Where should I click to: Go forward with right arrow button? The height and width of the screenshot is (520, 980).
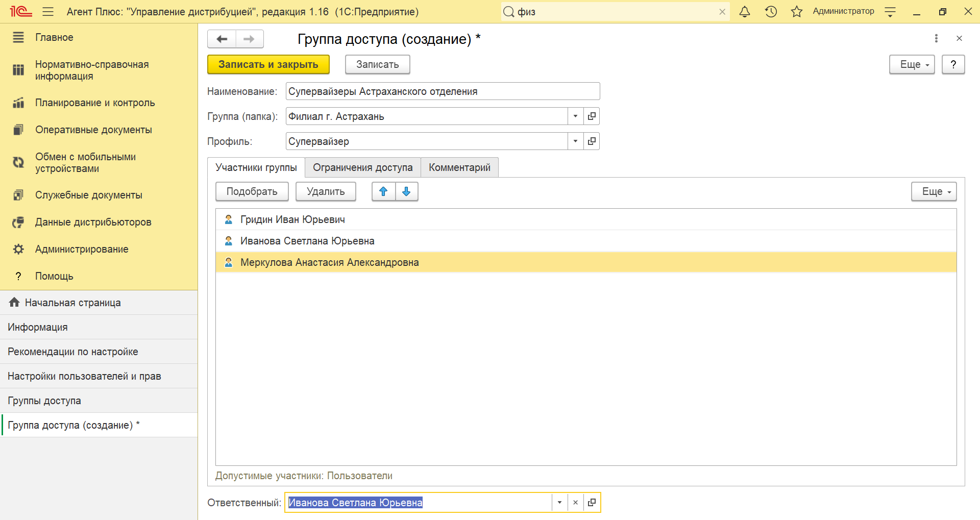[250, 39]
